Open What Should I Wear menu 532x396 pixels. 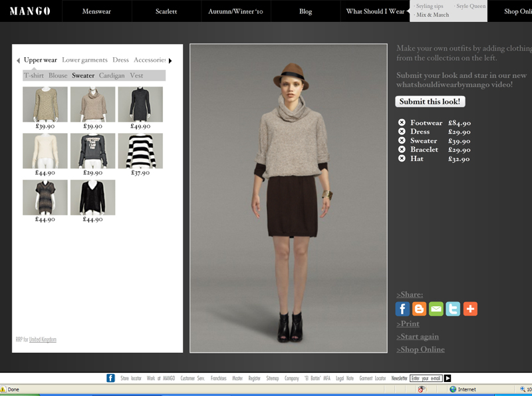375,11
